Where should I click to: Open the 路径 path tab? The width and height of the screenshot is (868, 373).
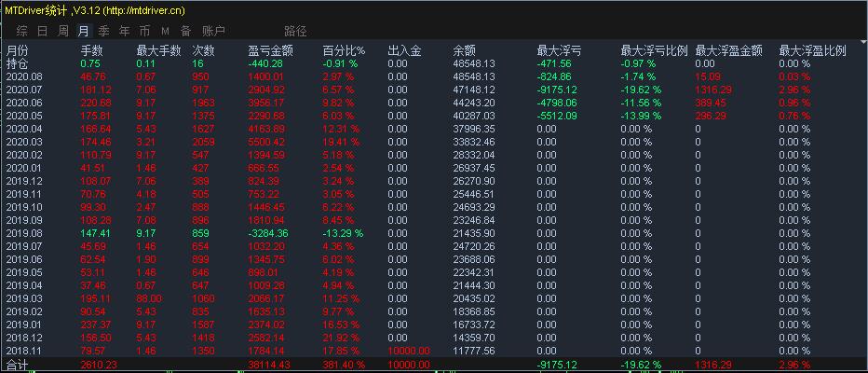pos(295,31)
